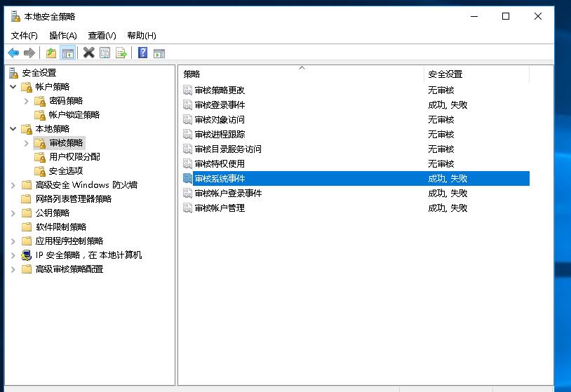Click the 本地策略 folder icon
Image resolution: width=571 pixels, height=392 pixels.
tap(27, 129)
